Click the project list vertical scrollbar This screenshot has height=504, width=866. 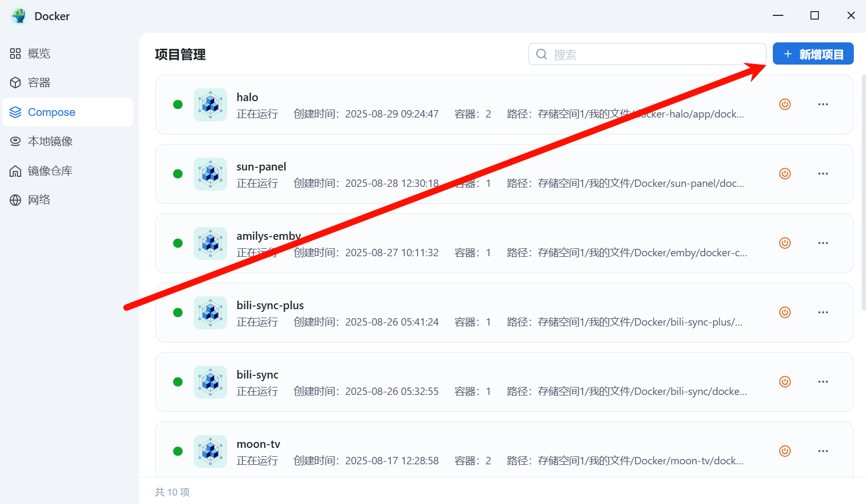(x=863, y=193)
